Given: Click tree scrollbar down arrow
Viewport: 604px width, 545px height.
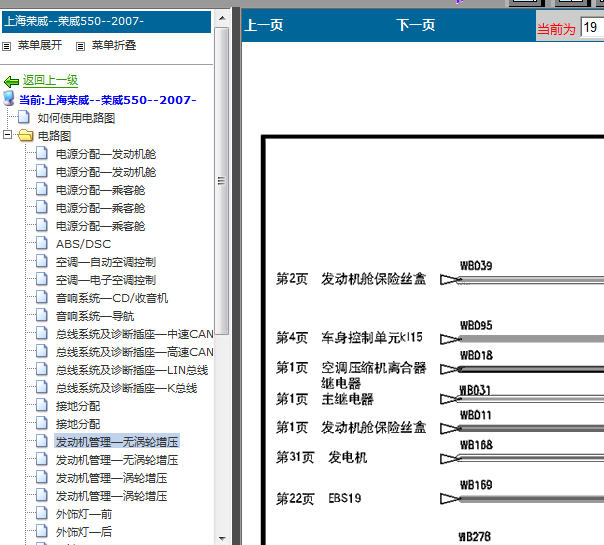Looking at the screenshot, I should [x=222, y=538].
